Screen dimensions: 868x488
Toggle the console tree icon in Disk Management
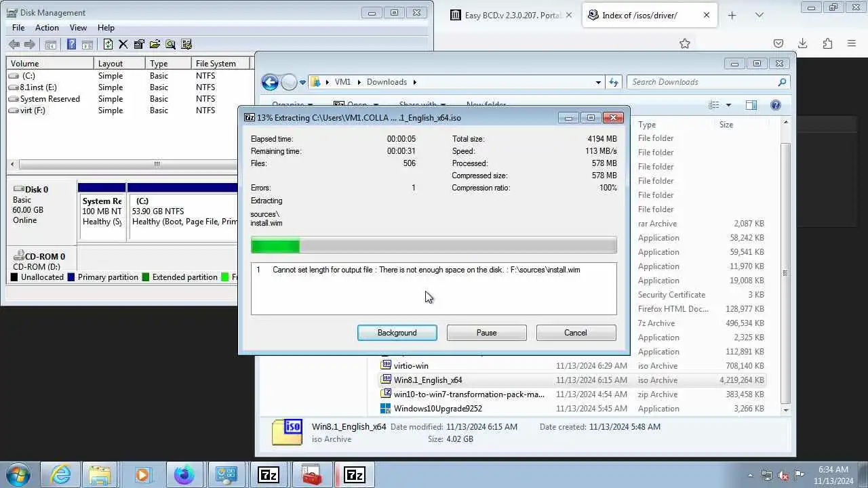50,45
